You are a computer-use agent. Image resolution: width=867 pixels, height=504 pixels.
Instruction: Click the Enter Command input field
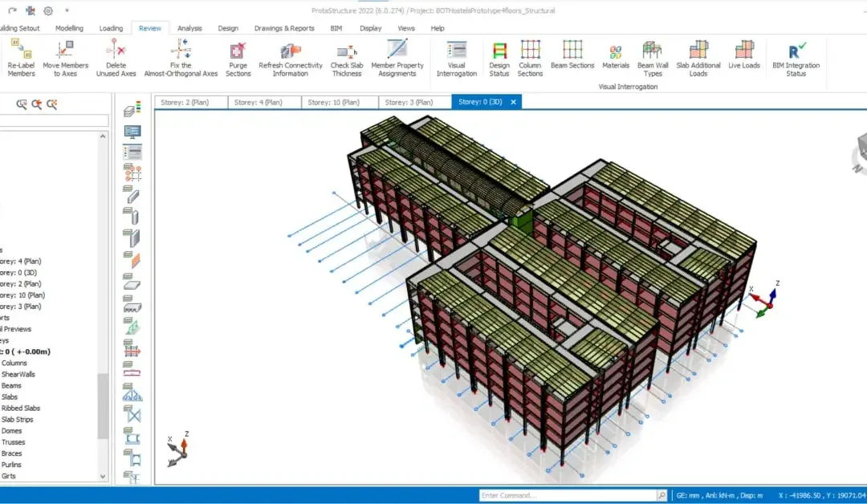click(x=568, y=495)
